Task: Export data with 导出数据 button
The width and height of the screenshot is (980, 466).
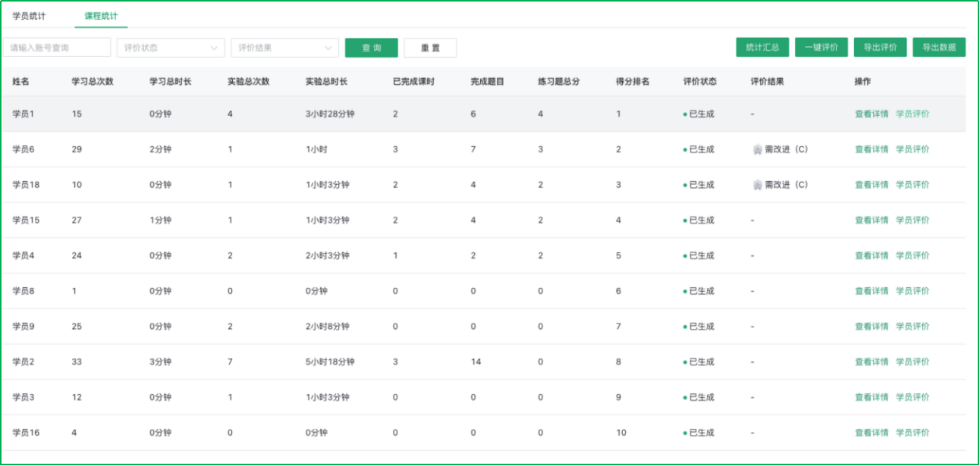Action: (x=939, y=47)
